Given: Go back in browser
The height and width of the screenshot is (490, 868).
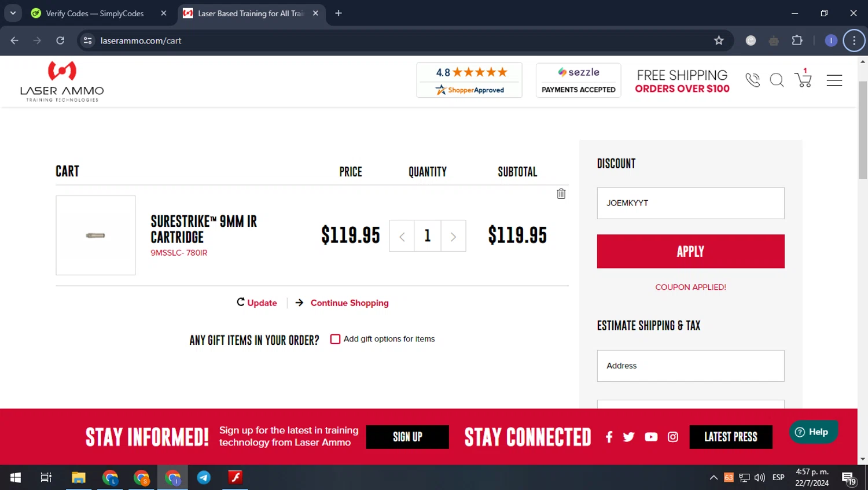Looking at the screenshot, I should 14,40.
